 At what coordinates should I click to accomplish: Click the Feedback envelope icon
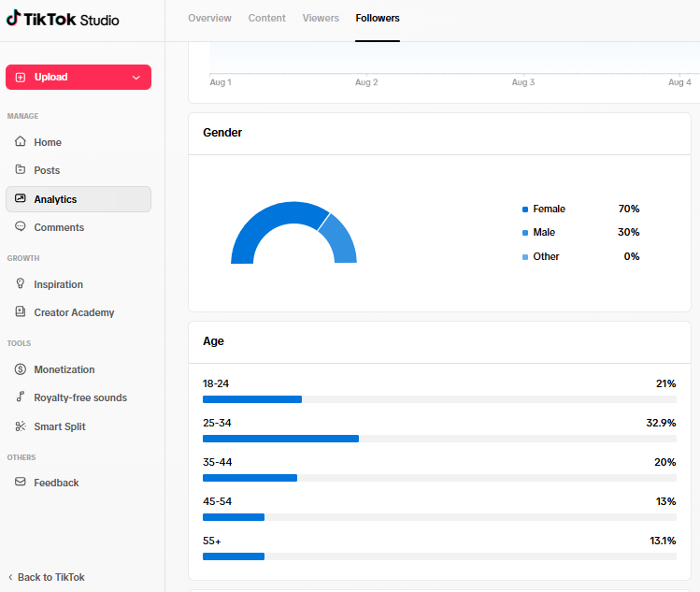20,482
